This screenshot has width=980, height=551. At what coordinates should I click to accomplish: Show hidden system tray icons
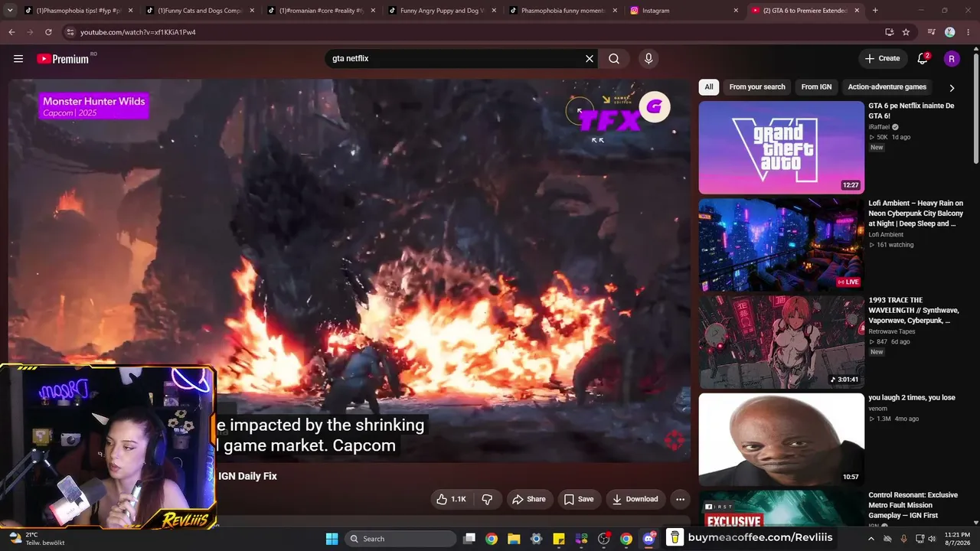click(871, 539)
